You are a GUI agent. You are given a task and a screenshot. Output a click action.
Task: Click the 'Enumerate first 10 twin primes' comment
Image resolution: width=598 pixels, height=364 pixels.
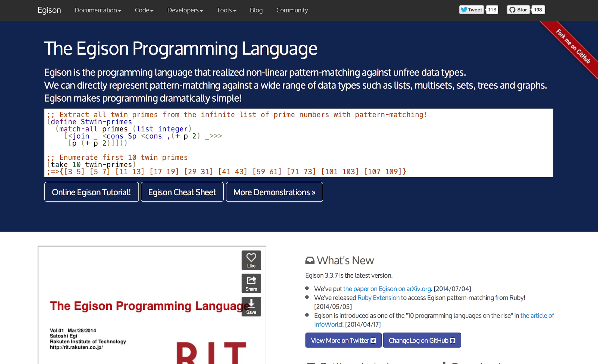coord(117,157)
